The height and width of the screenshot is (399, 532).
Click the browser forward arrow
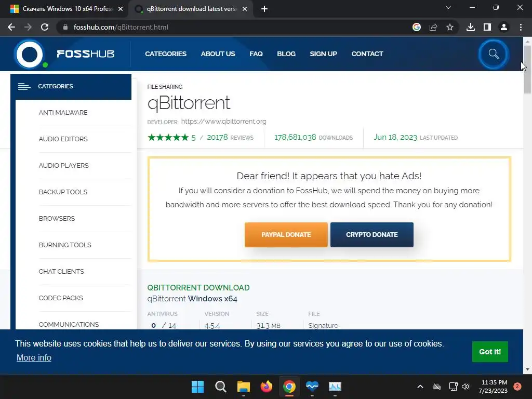[28, 27]
